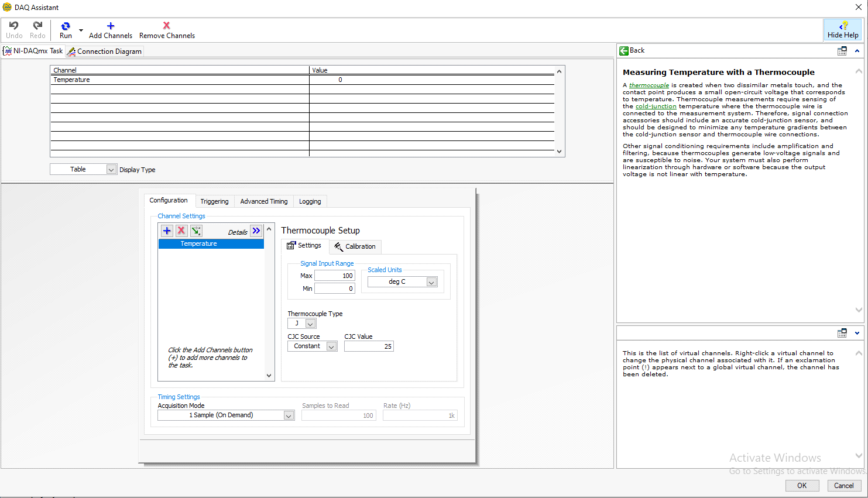Follow the thermocouple help link
The height and width of the screenshot is (498, 868).
click(x=649, y=85)
